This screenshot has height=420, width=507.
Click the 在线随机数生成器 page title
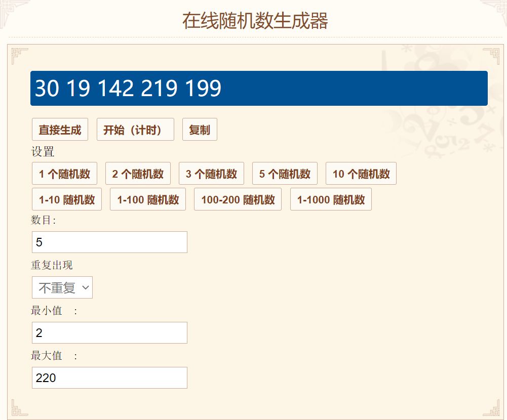tap(255, 21)
